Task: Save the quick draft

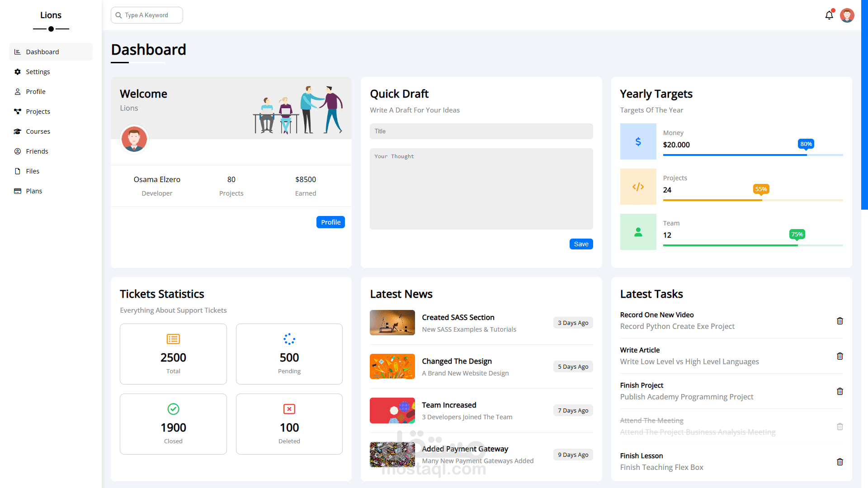Action: [x=581, y=244]
